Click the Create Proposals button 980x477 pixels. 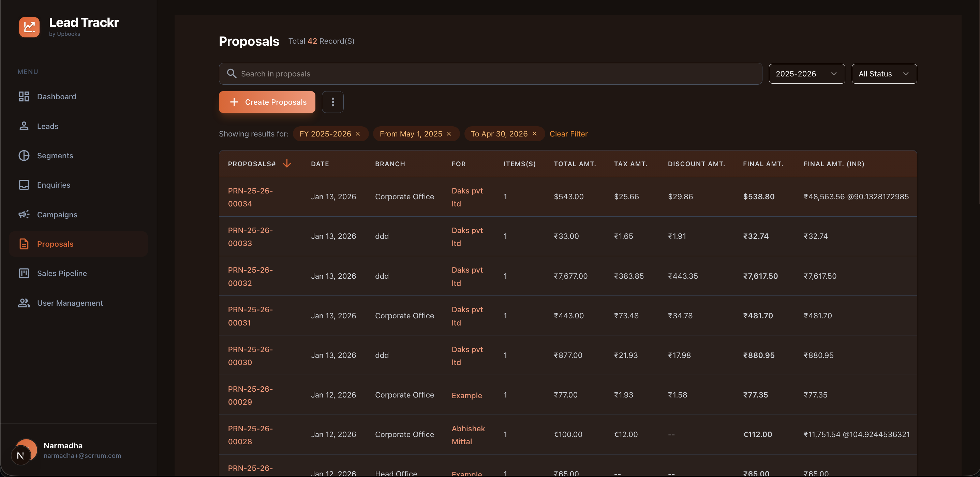pyautogui.click(x=267, y=102)
